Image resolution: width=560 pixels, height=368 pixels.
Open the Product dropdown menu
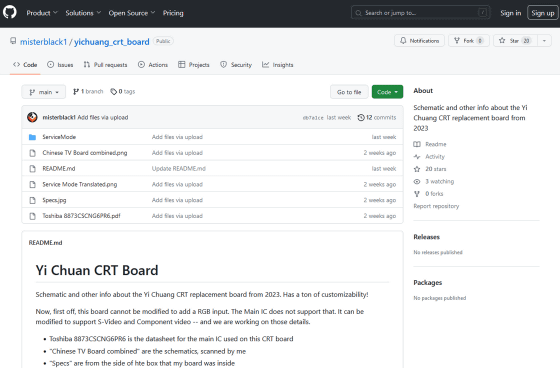pos(42,13)
